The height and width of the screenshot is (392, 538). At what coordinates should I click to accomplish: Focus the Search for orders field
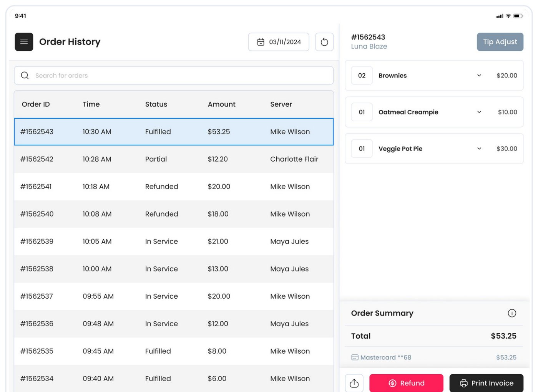tap(174, 75)
